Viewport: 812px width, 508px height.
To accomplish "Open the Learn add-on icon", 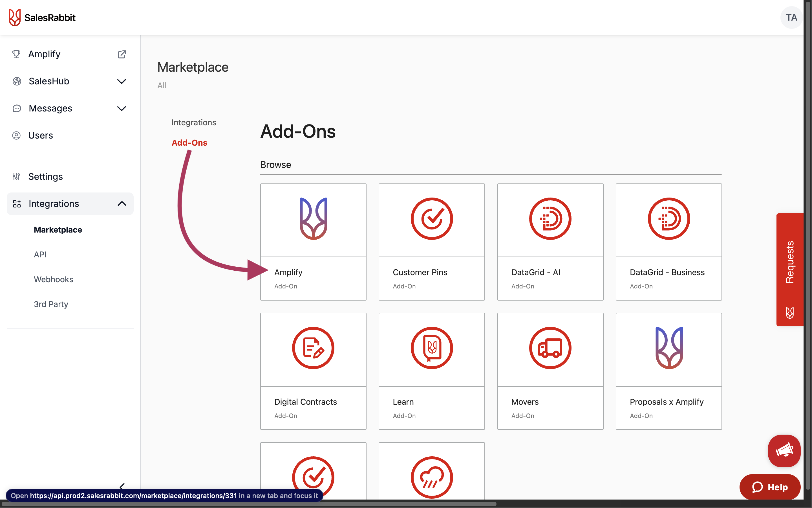I will 432,348.
